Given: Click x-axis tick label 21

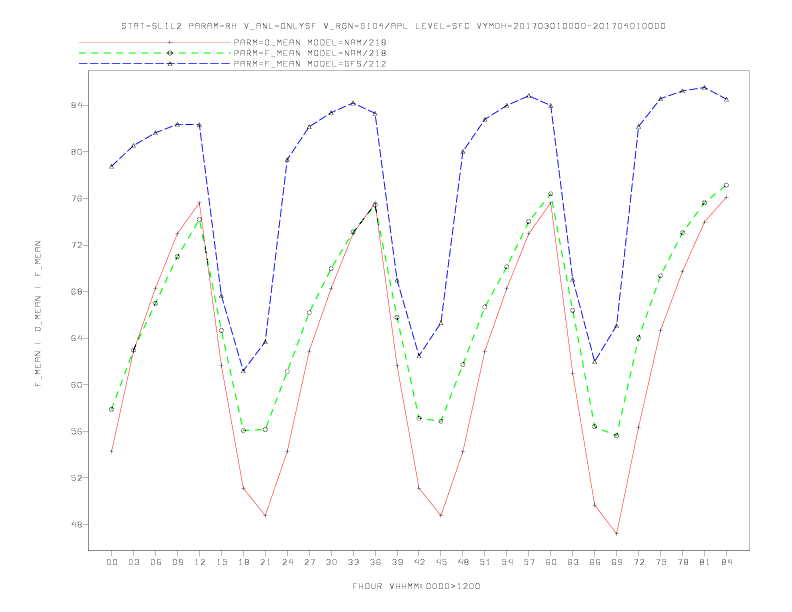Looking at the screenshot, I should coord(265,562).
